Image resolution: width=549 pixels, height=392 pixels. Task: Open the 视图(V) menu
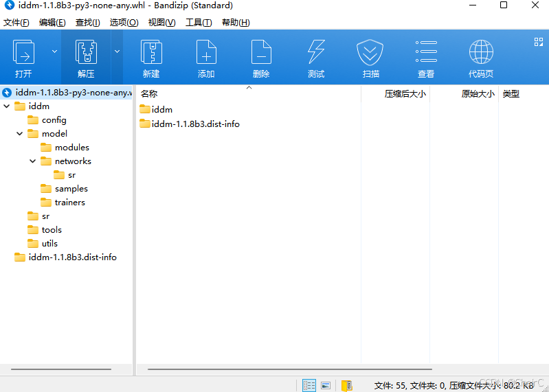pos(161,23)
